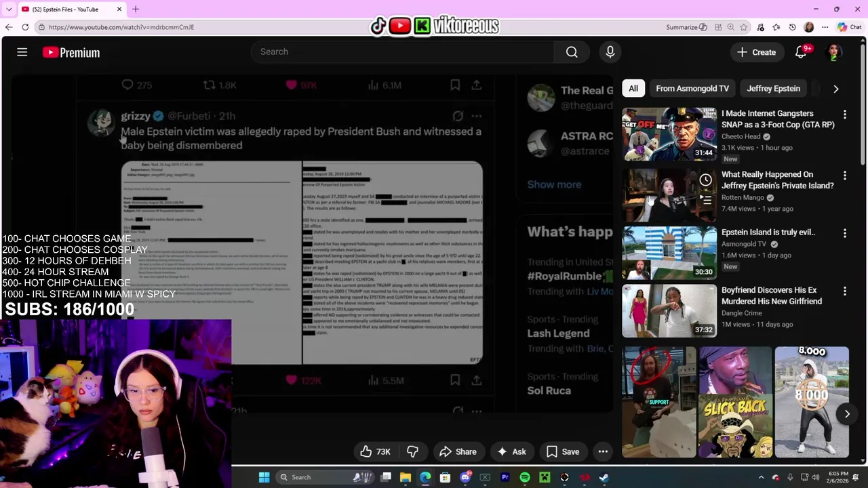Open File Explorer from taskbar
The image size is (868, 488).
point(405,477)
